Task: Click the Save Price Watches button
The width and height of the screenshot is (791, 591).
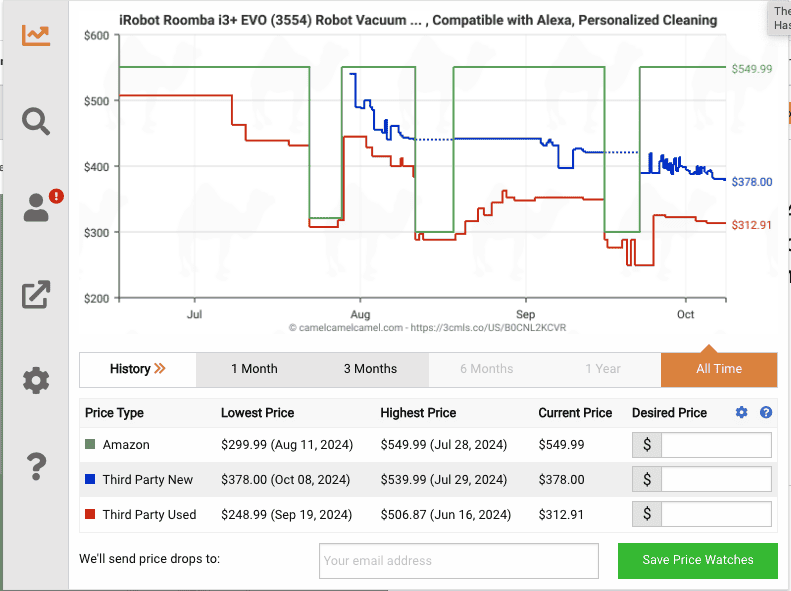Action: click(x=697, y=560)
